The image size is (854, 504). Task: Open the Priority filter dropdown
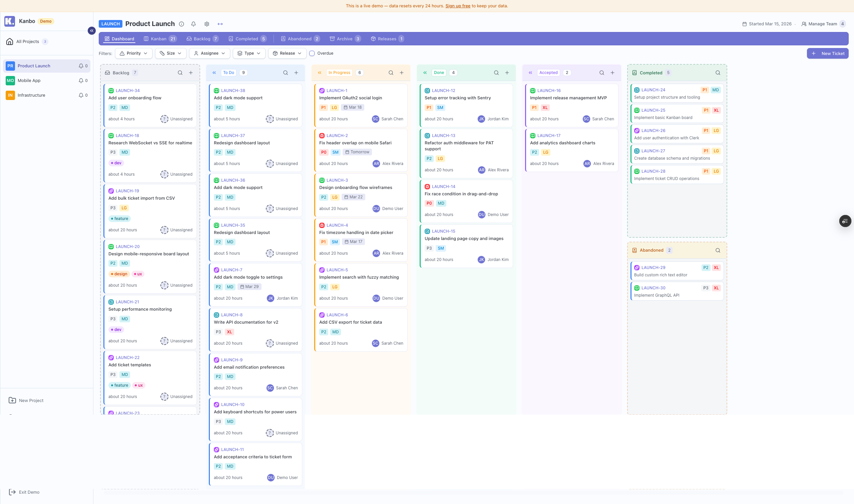pos(133,53)
